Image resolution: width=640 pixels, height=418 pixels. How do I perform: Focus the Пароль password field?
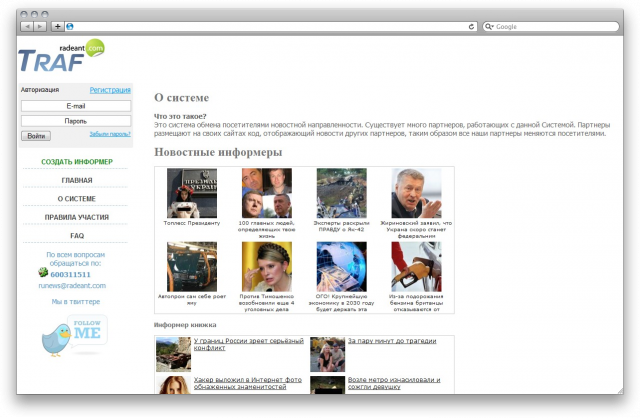76,120
